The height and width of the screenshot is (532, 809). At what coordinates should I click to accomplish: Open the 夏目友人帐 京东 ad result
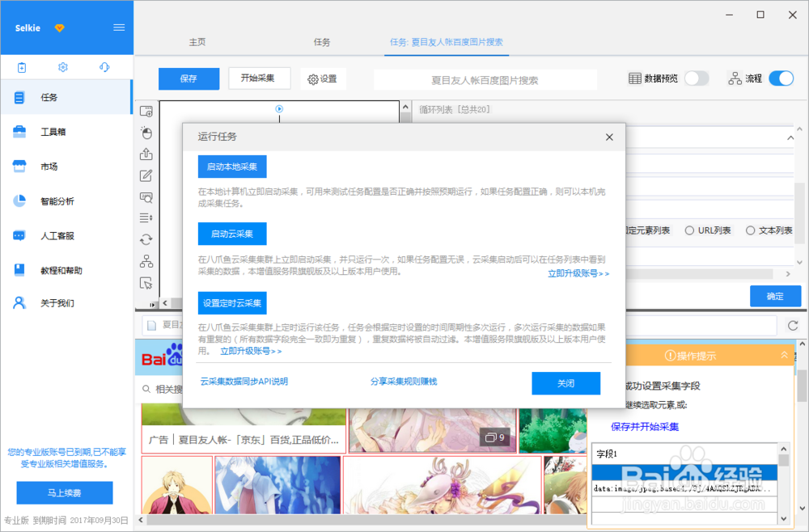(x=244, y=440)
